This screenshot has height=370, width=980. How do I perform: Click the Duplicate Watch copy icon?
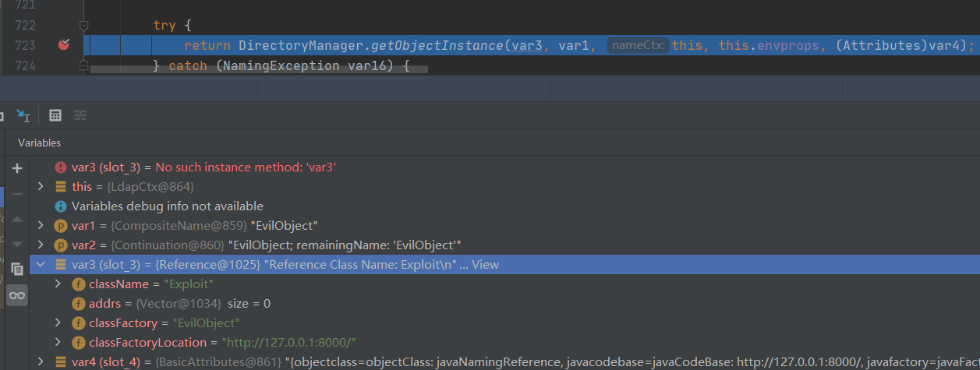pos(17,269)
